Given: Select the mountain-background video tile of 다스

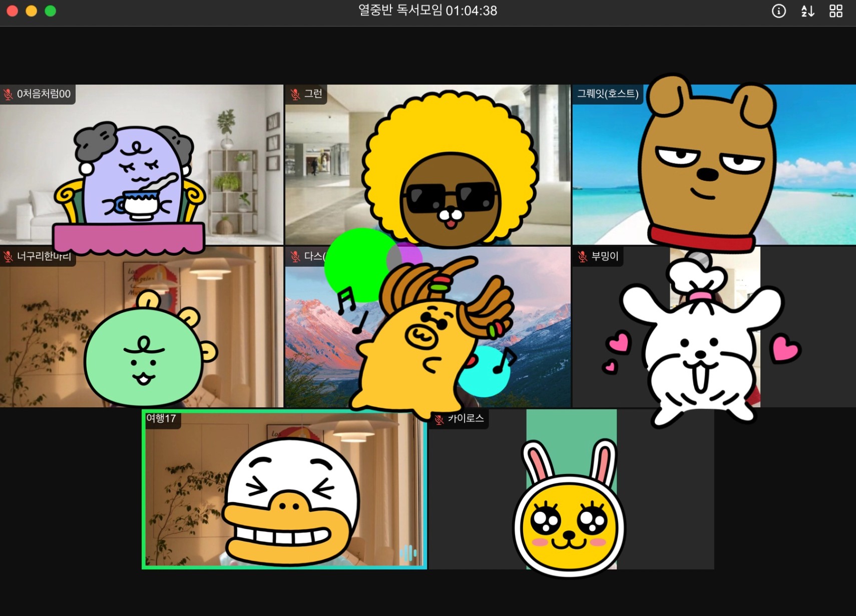Looking at the screenshot, I should (428, 327).
